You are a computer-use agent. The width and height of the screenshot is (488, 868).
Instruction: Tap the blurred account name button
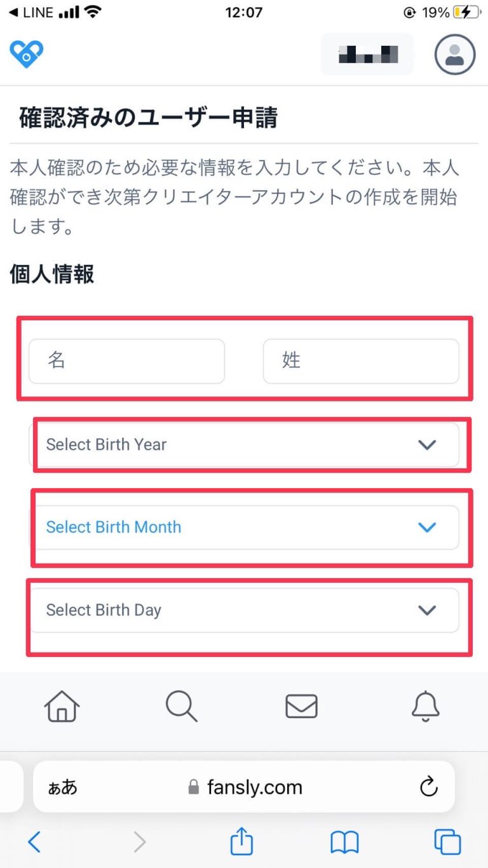pyautogui.click(x=367, y=55)
